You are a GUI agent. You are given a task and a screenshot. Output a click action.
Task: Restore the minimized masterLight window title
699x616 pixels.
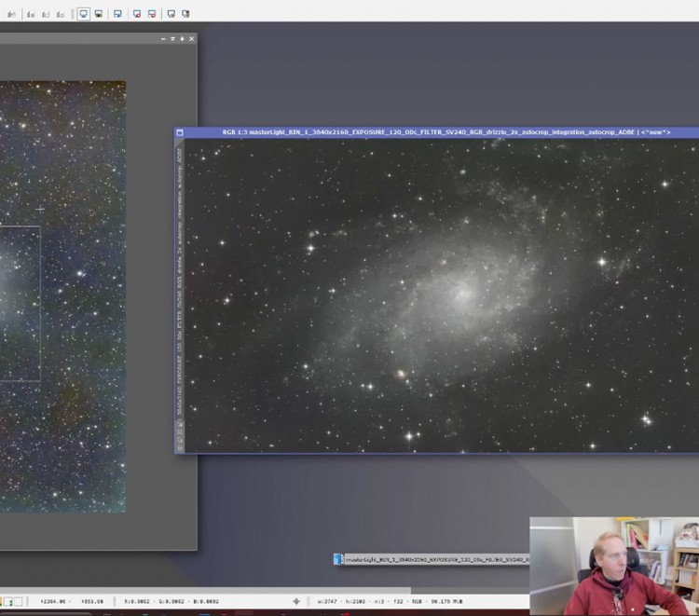click(437, 559)
